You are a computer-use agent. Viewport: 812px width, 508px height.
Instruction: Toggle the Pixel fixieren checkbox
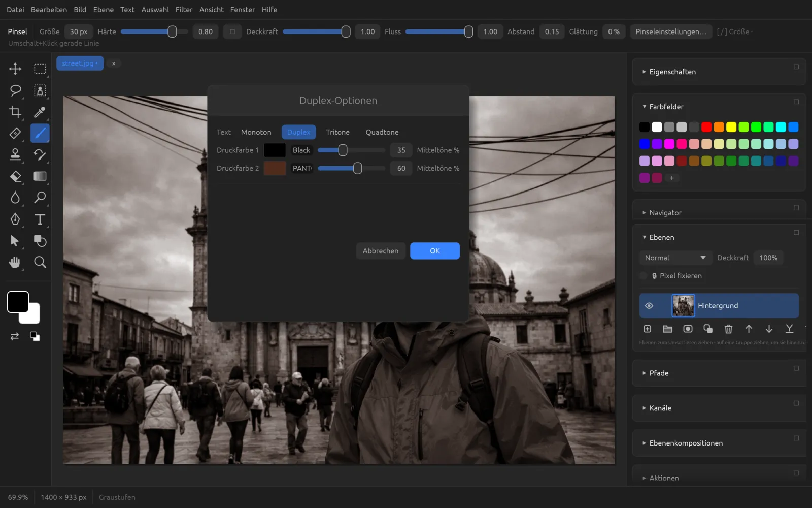(x=644, y=276)
